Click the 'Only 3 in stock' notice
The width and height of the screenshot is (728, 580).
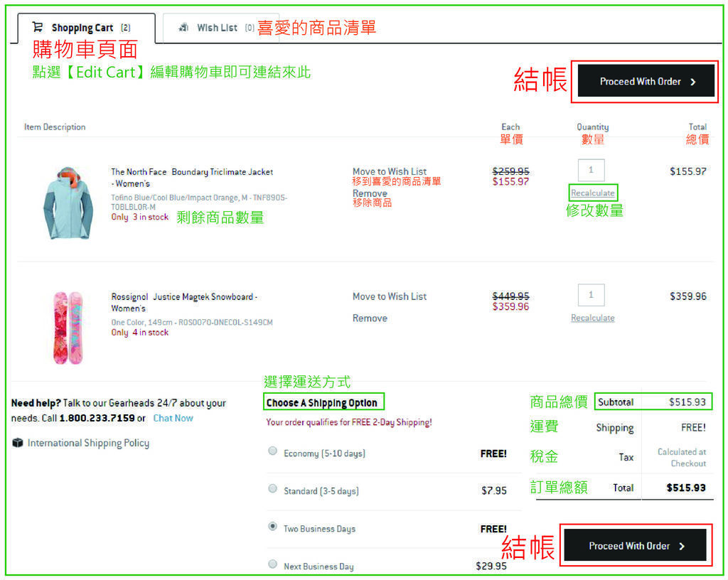click(140, 217)
